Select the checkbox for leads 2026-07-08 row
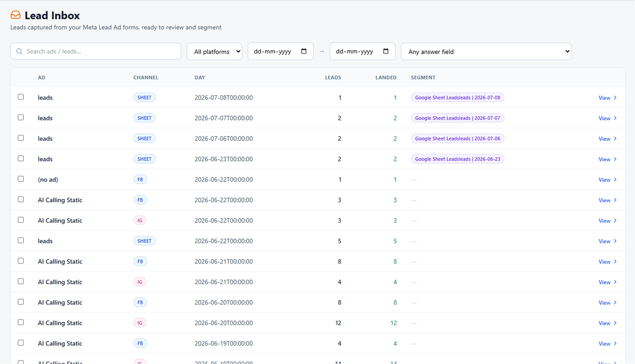Image resolution: width=635 pixels, height=364 pixels. 21,97
